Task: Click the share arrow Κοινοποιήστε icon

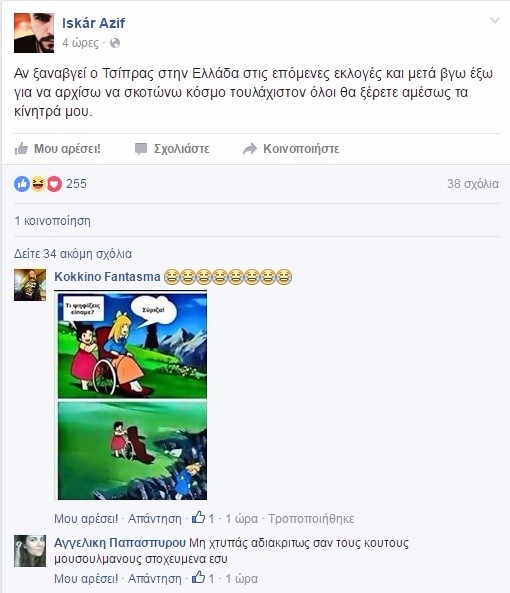Action: tap(250, 149)
